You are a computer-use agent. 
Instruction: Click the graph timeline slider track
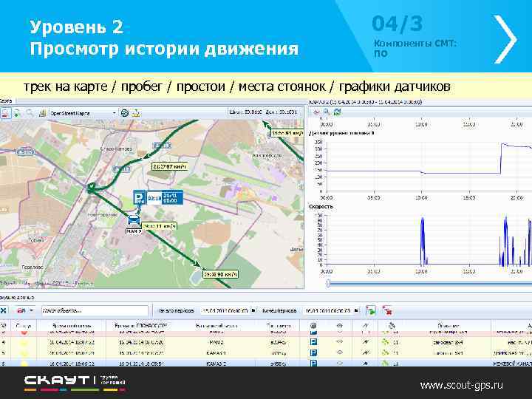(x=431, y=283)
